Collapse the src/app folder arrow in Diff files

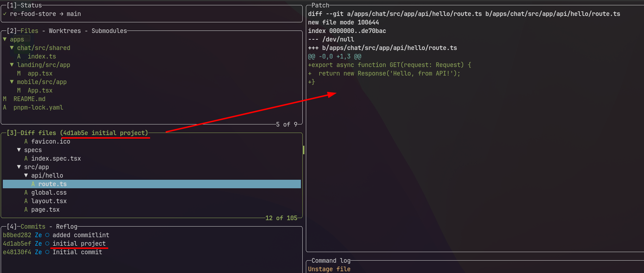pyautogui.click(x=19, y=167)
